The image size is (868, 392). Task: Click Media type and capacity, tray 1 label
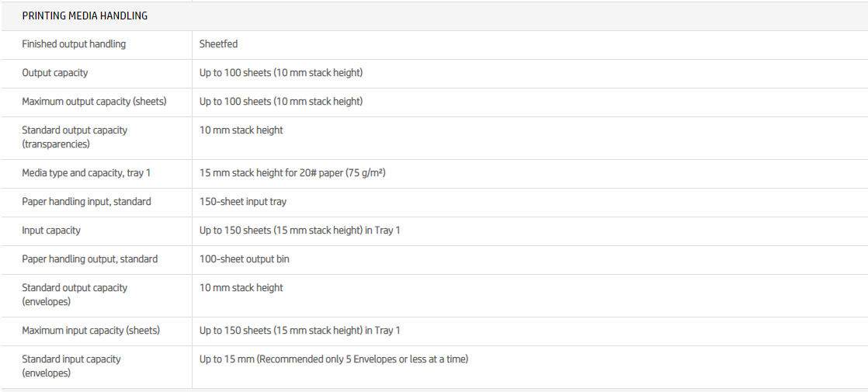(86, 173)
